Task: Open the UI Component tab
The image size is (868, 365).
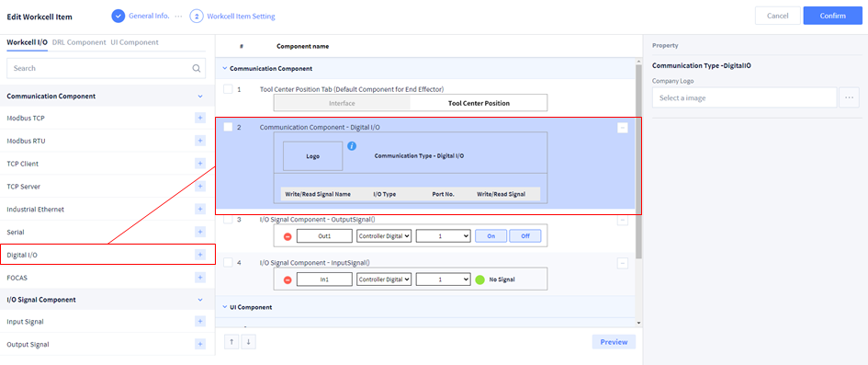Action: 134,42
